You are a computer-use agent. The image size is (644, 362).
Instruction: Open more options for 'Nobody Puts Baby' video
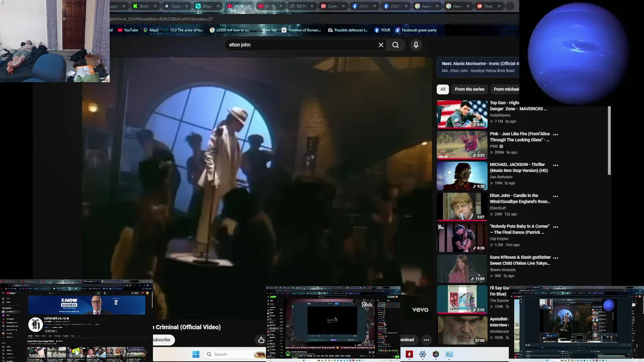(555, 227)
